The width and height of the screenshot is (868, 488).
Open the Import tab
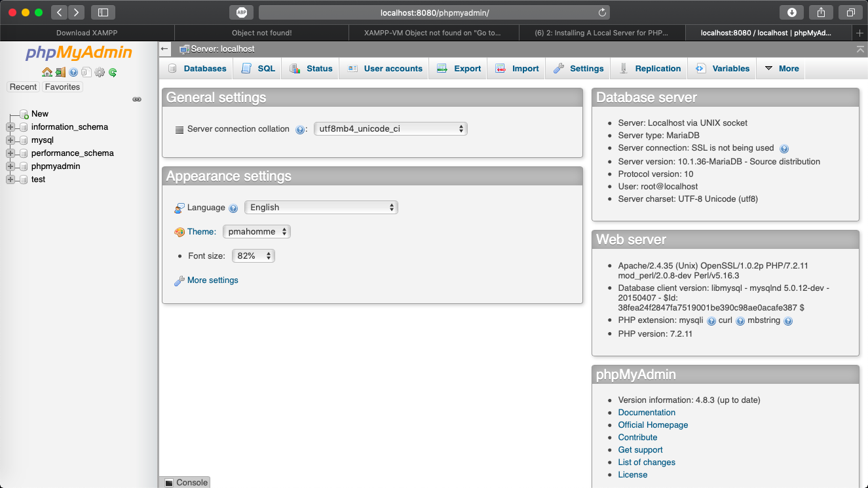point(517,69)
